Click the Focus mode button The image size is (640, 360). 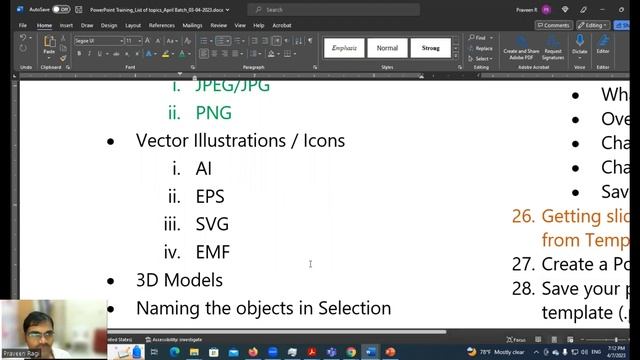tap(516, 340)
